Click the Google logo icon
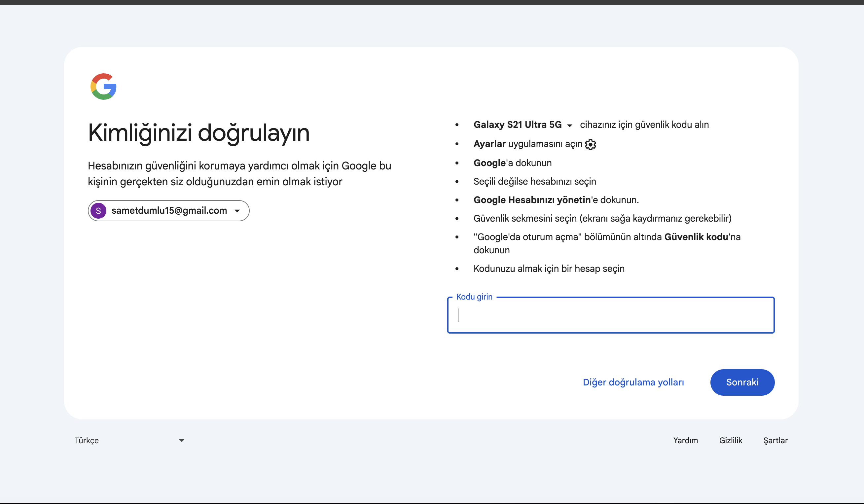Image resolution: width=864 pixels, height=504 pixels. [104, 87]
